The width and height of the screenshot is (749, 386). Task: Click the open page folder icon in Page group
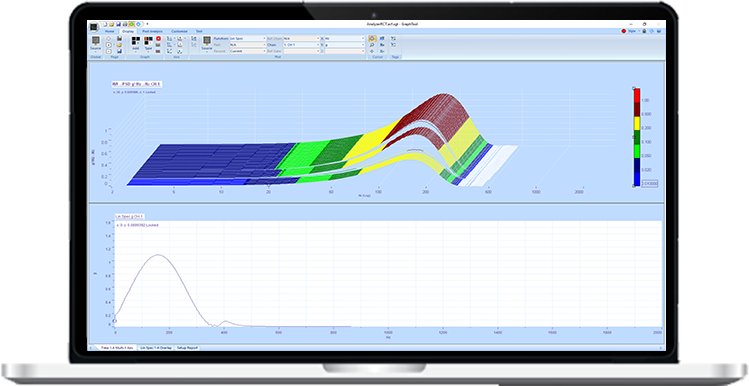coord(119,45)
